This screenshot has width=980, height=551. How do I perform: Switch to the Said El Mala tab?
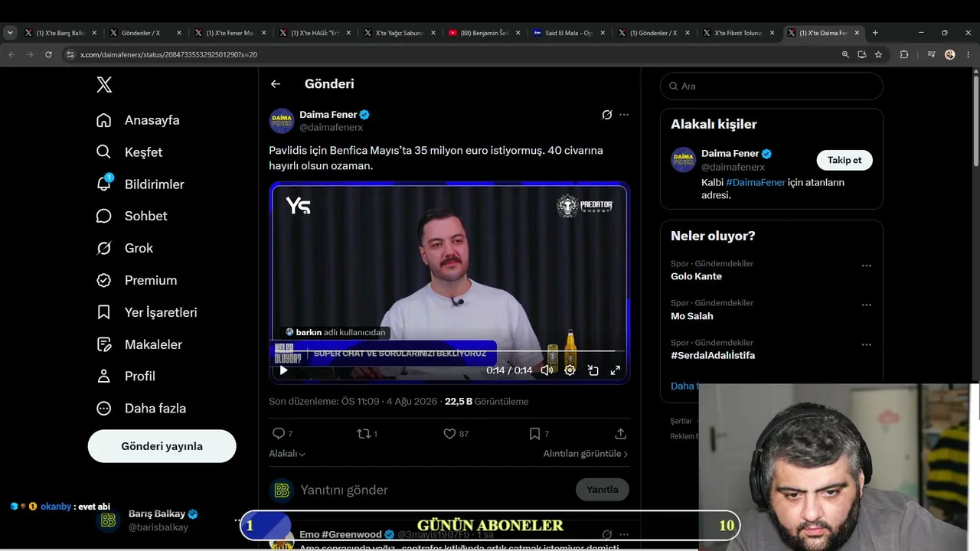569,33
